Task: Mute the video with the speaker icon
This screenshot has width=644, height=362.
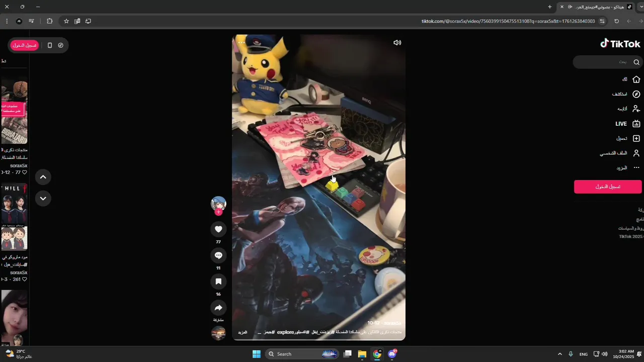Action: [397, 43]
